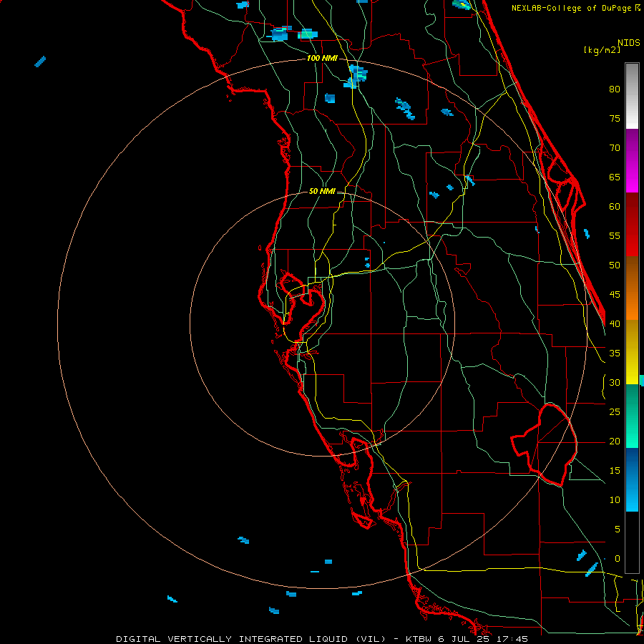The image size is (644, 644).
Task: Click the DIGITAL VERTICALLY INTEGRATED LIQUID (VIL) title
Action: click(x=251, y=639)
